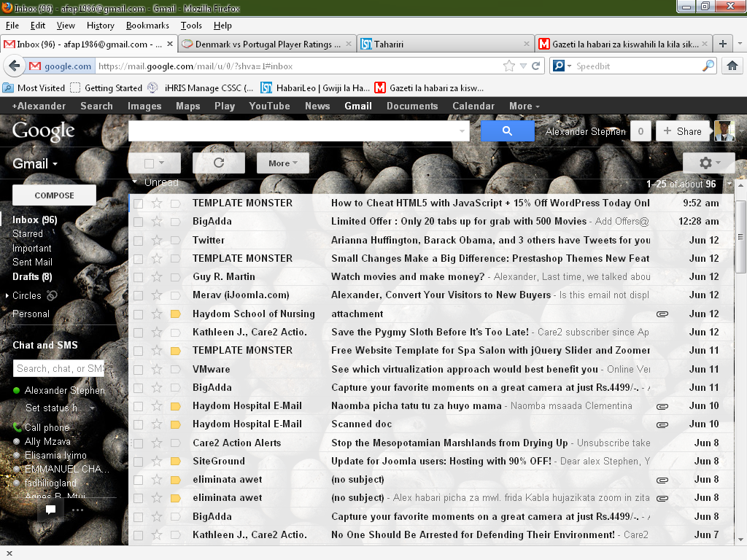Go to YouTube in Google bar
Image resolution: width=747 pixels, height=560 pixels.
269,106
